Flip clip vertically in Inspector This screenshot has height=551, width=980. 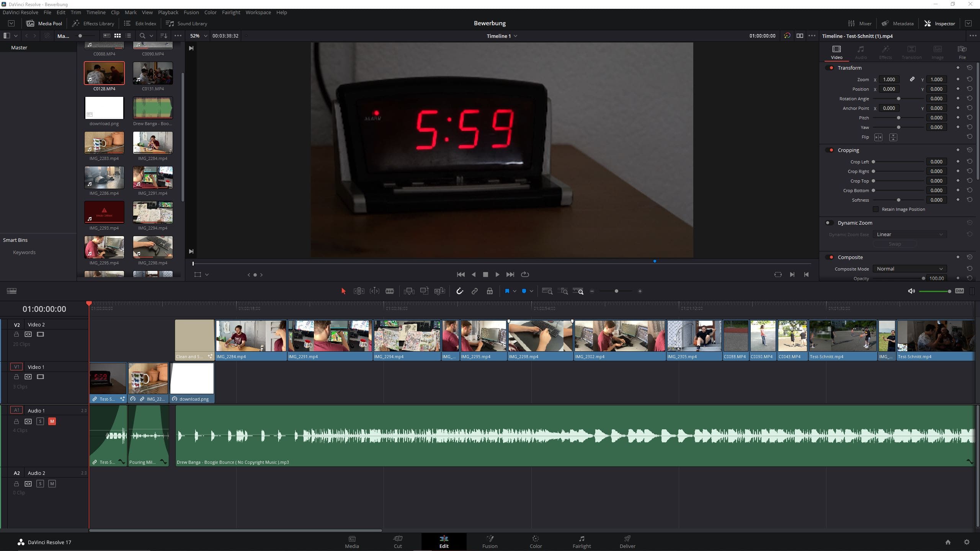pyautogui.click(x=893, y=137)
